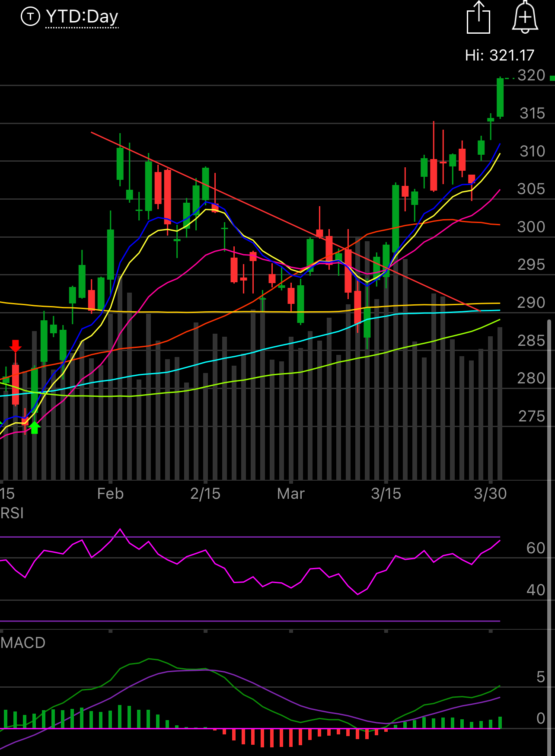Tap the 285 price axis label
The height and width of the screenshot is (756, 555).
click(x=531, y=341)
